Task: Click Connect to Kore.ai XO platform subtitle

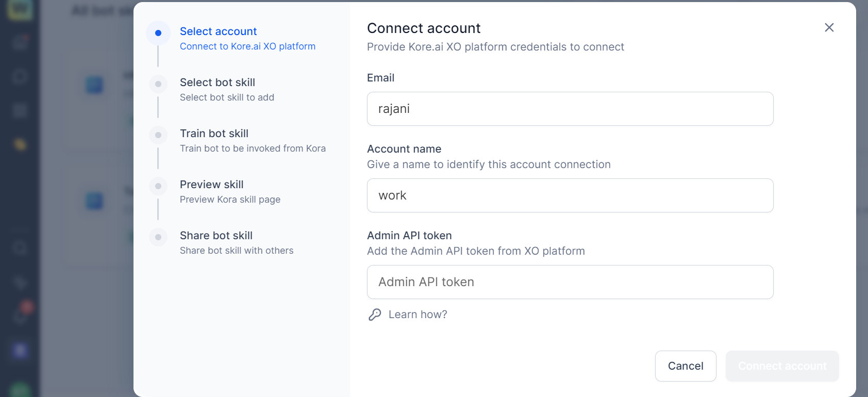Action: point(247,46)
